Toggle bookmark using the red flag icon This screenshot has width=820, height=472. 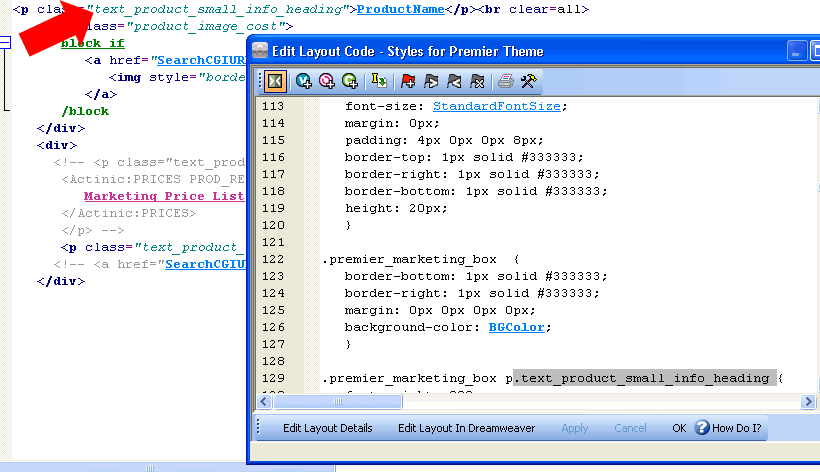409,81
